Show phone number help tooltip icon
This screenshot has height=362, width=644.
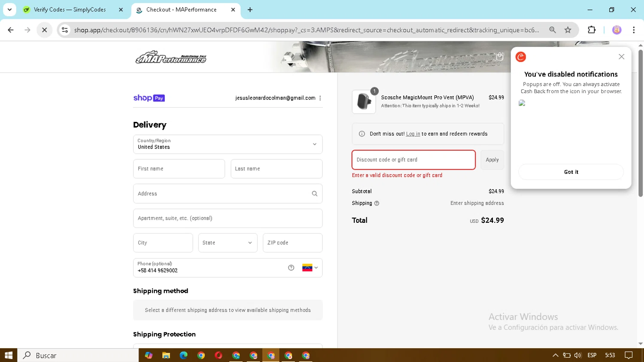(291, 268)
